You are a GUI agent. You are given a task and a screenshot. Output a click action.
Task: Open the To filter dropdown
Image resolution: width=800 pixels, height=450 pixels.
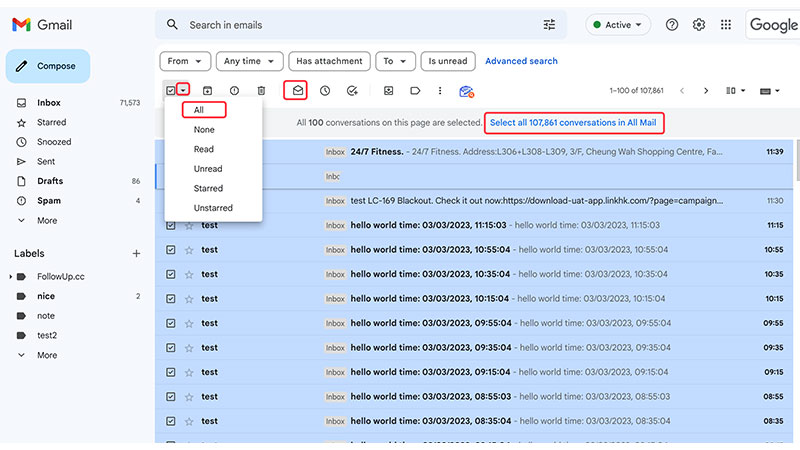395,61
